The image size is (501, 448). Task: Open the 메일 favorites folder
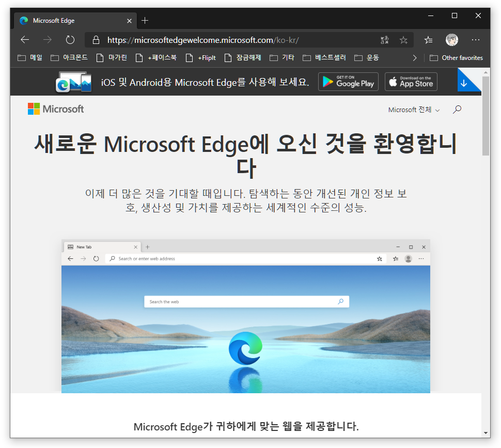(x=30, y=57)
